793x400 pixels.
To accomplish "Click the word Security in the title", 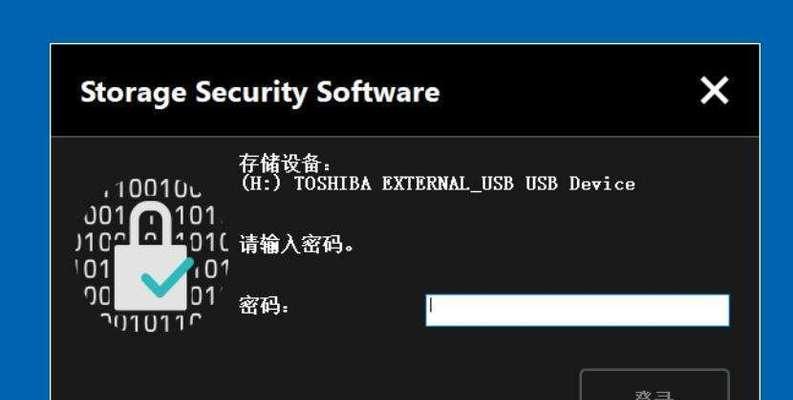I will click(x=251, y=94).
